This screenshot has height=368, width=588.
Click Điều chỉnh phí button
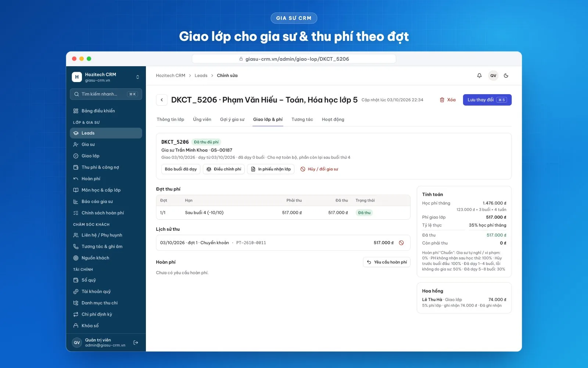(x=224, y=169)
